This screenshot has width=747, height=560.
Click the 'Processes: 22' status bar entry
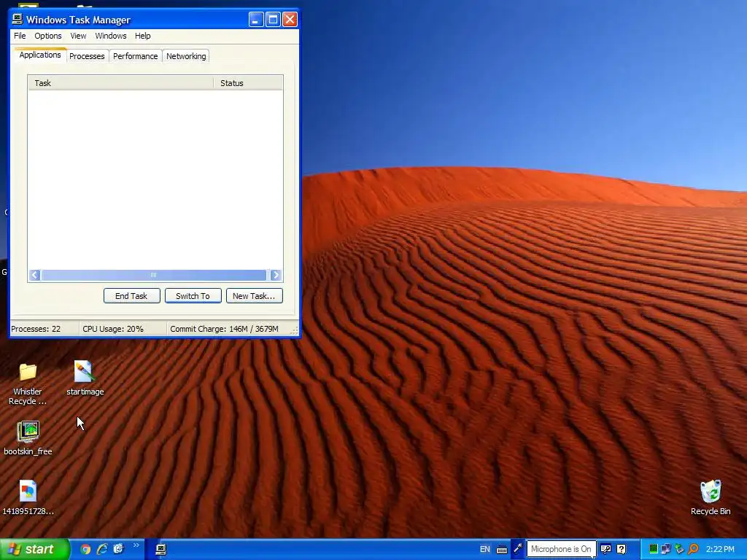pos(36,329)
